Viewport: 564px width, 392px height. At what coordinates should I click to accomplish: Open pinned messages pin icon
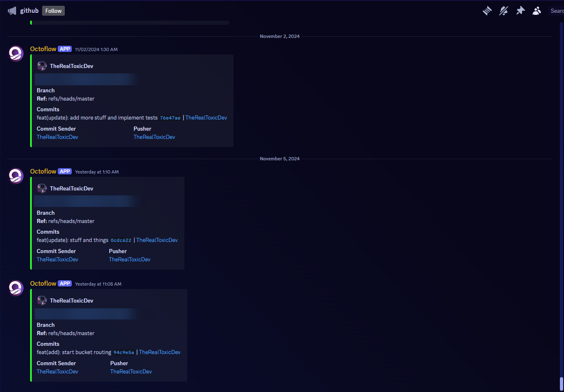(520, 11)
